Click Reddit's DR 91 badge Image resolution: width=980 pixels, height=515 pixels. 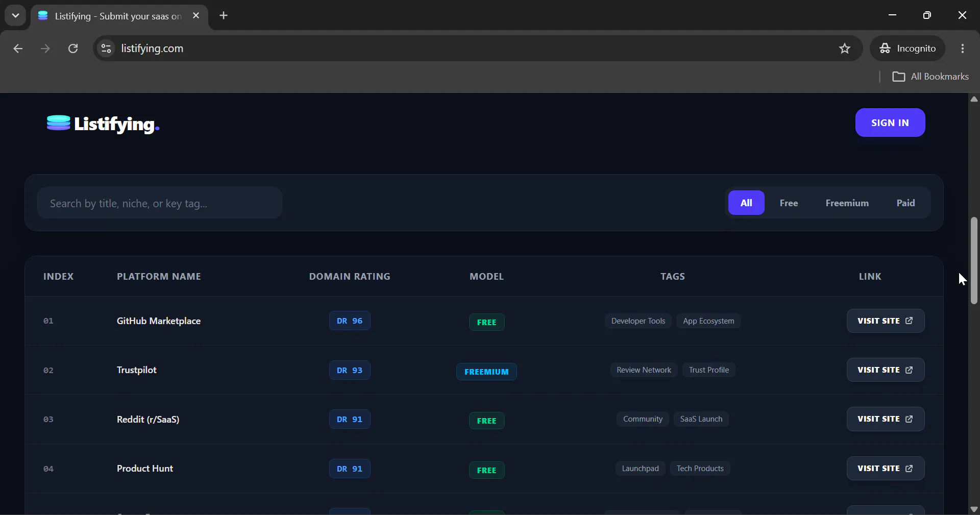point(350,420)
